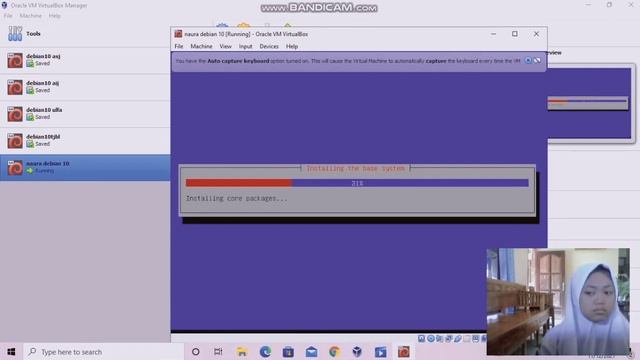
Task: Click the installing base system progress bar
Action: [x=357, y=183]
